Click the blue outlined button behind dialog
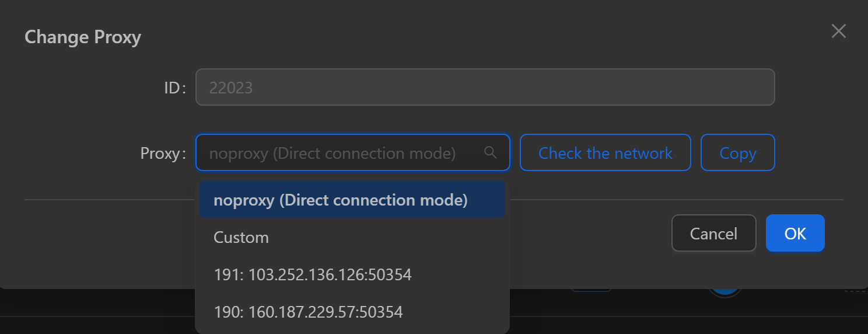 pyautogui.click(x=590, y=290)
